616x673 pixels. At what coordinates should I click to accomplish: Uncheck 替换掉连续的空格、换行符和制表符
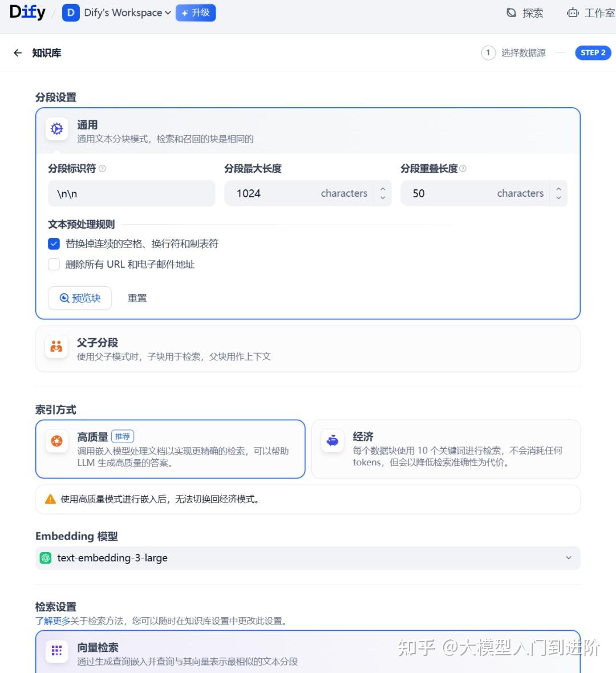(54, 244)
